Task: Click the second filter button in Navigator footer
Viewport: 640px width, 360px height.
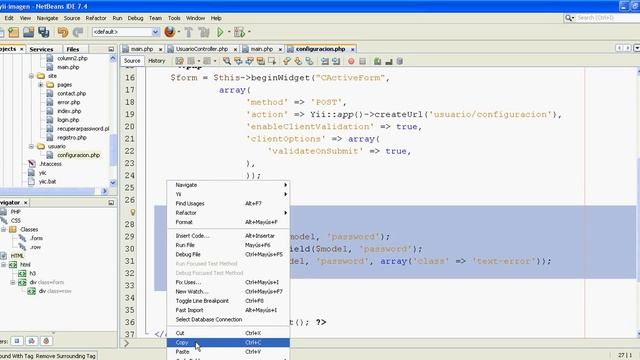Action: 31,341
